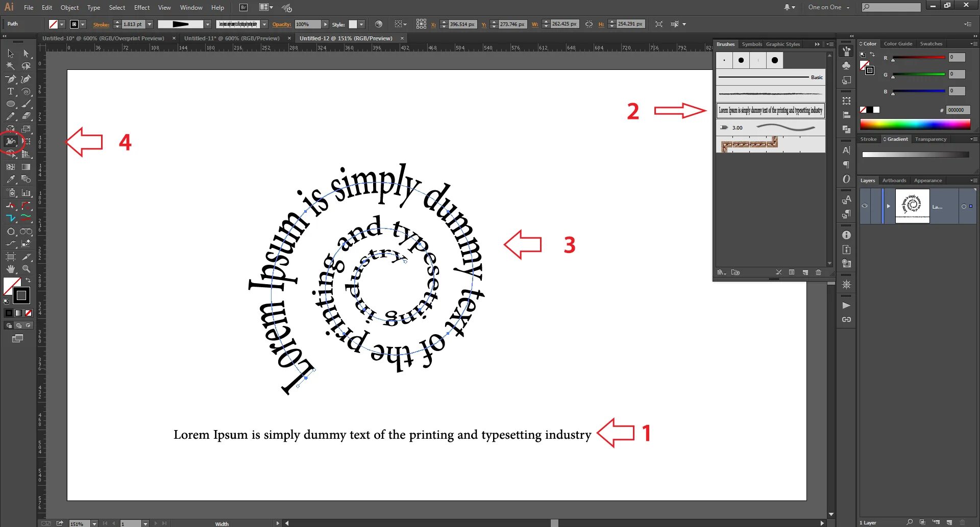The height and width of the screenshot is (527, 980).
Task: Select the Basic brush
Action: coord(770,77)
